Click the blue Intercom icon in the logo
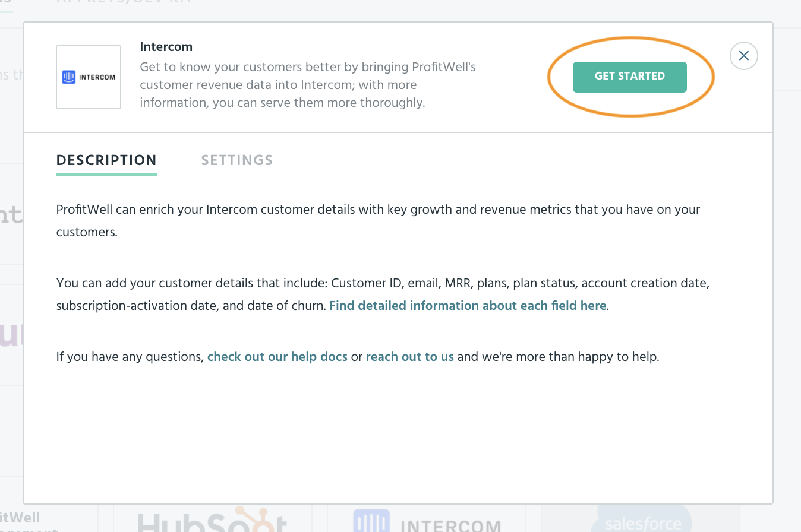 tap(69, 77)
